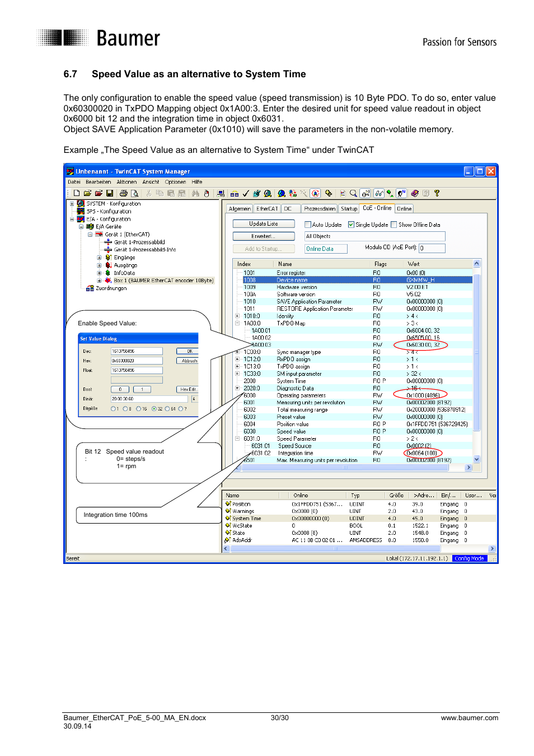Click the Paste toolbar icon
The width and height of the screenshot is (534, 756).
[171, 193]
